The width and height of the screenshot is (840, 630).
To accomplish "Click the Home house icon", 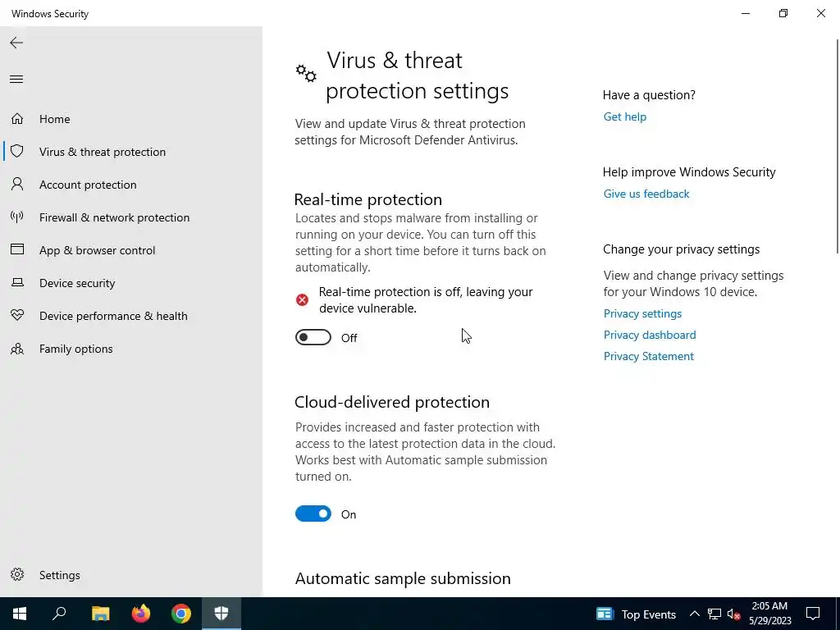I will point(17,118).
